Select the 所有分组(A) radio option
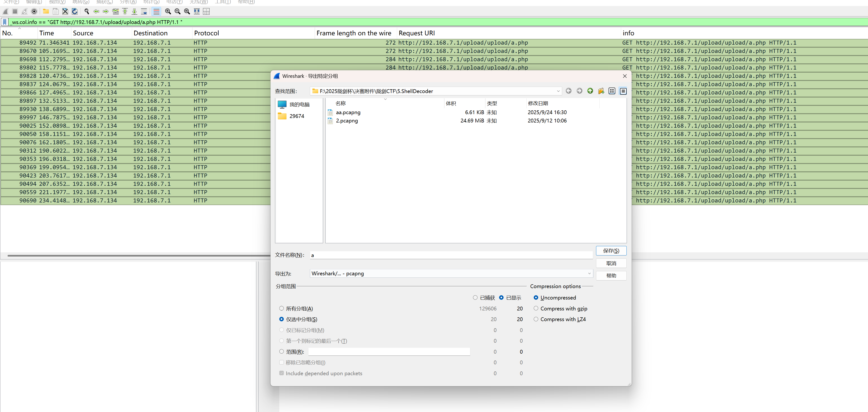This screenshot has height=412, width=868. (x=281, y=309)
